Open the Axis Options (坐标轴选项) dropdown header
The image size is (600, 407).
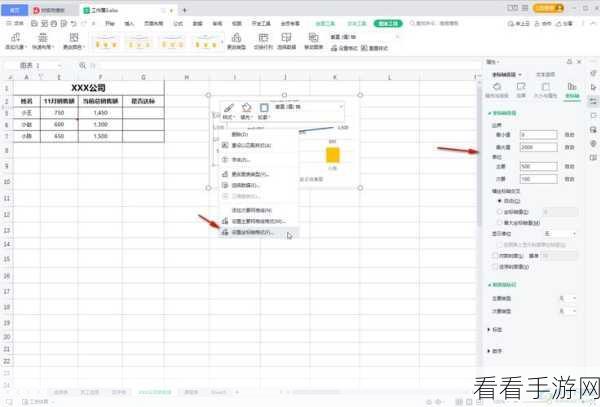tap(507, 75)
